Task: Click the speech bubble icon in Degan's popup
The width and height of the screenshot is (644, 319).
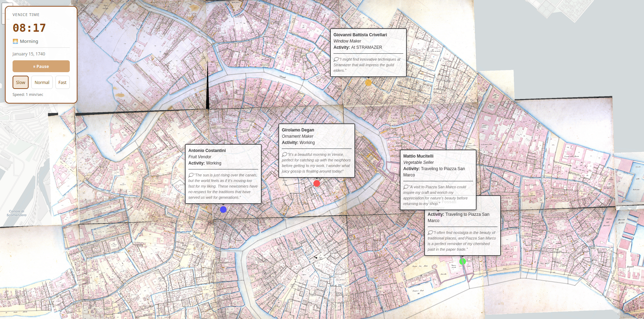Action: click(284, 154)
